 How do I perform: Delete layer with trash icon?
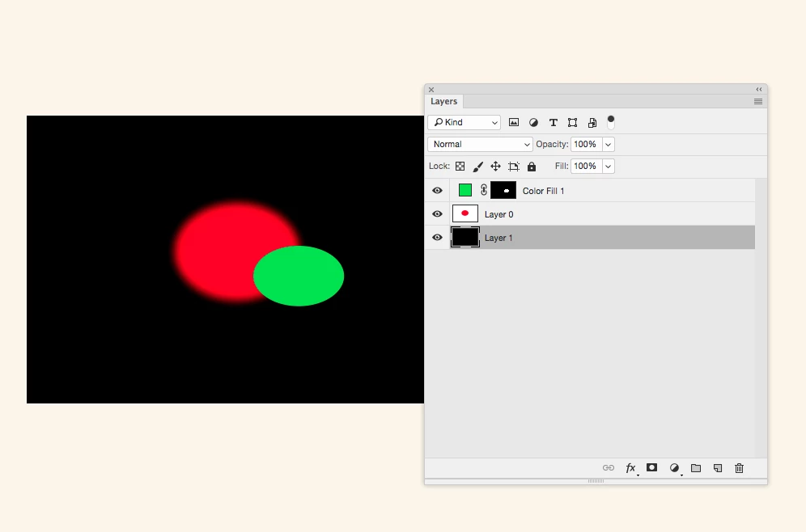(x=739, y=468)
